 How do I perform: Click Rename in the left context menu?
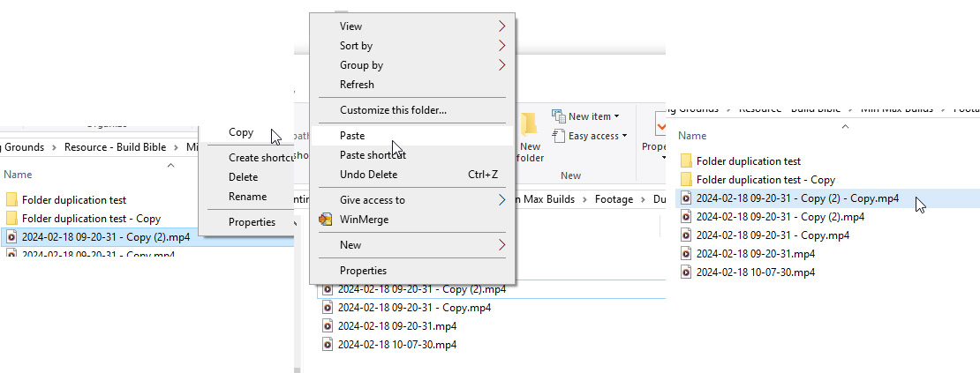(247, 197)
